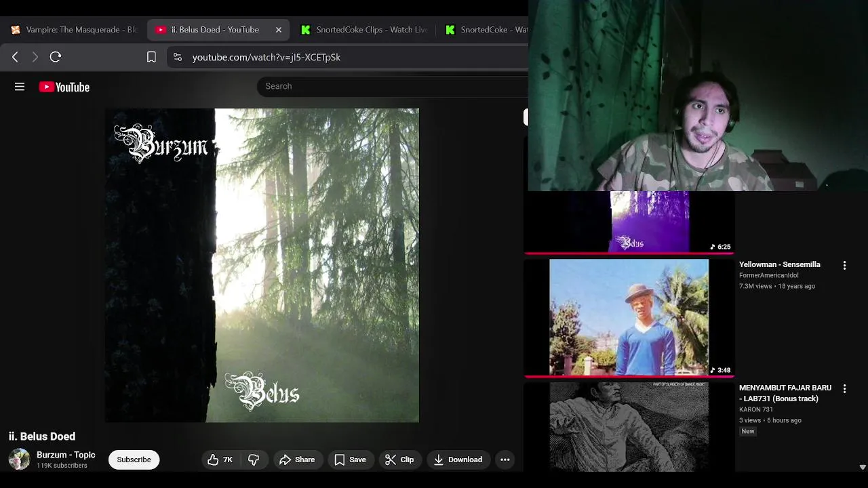Like the video with the thumbs up button
The image size is (868, 488).
[x=220, y=460]
